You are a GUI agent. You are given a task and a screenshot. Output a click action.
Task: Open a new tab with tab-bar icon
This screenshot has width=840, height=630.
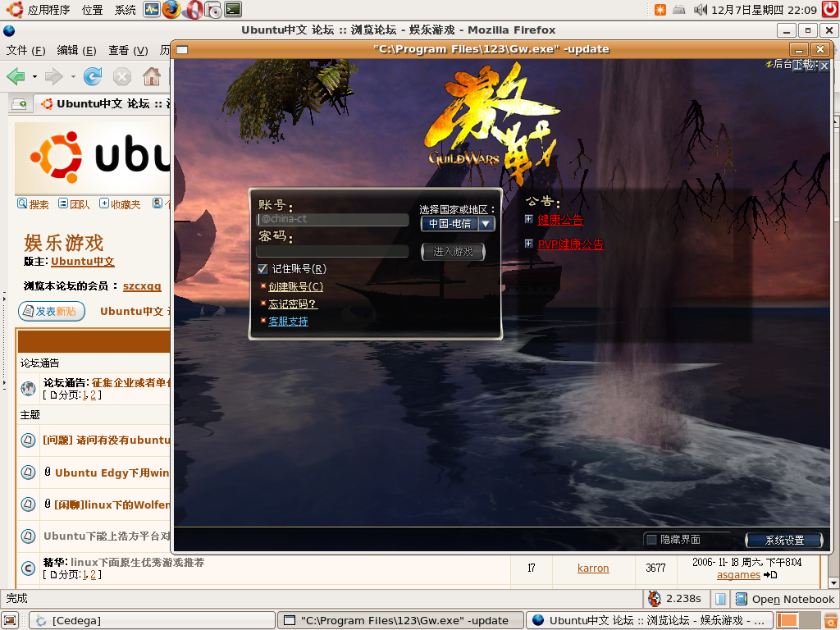tap(20, 104)
